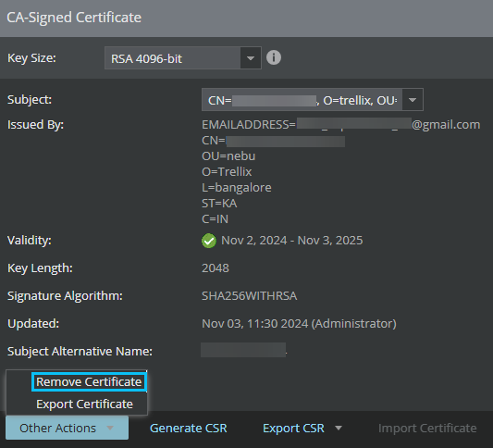This screenshot has width=493, height=448.
Task: Click the Subject CN field text
Action: pyautogui.click(x=302, y=100)
